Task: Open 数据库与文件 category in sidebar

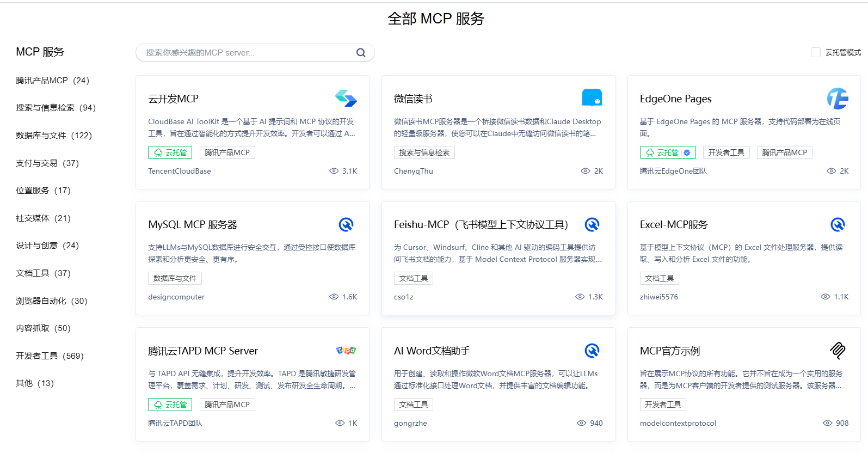Action: 54,136
